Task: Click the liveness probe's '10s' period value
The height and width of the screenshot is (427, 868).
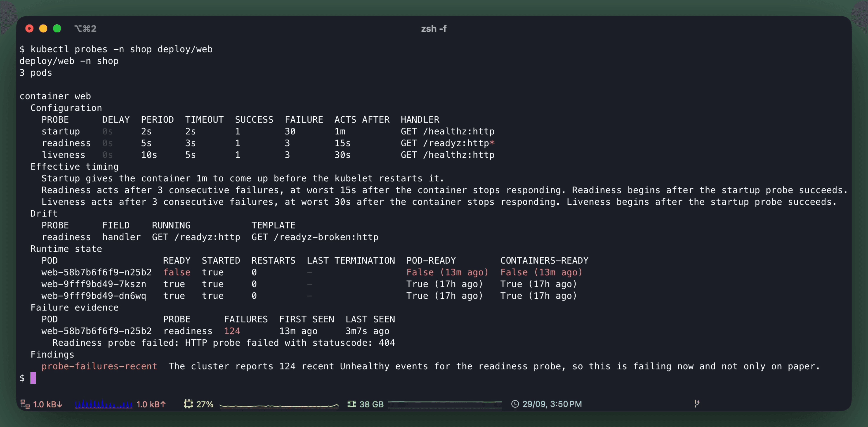Action: point(149,155)
